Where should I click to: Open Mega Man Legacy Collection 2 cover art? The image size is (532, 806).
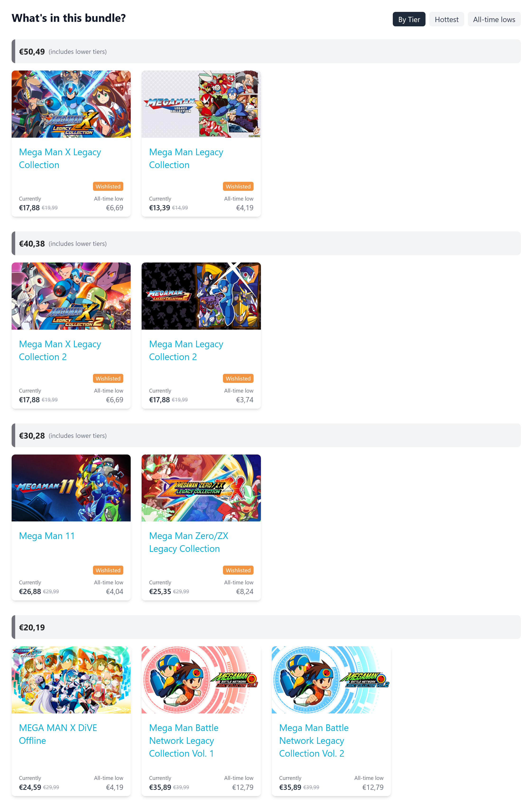[x=201, y=296]
